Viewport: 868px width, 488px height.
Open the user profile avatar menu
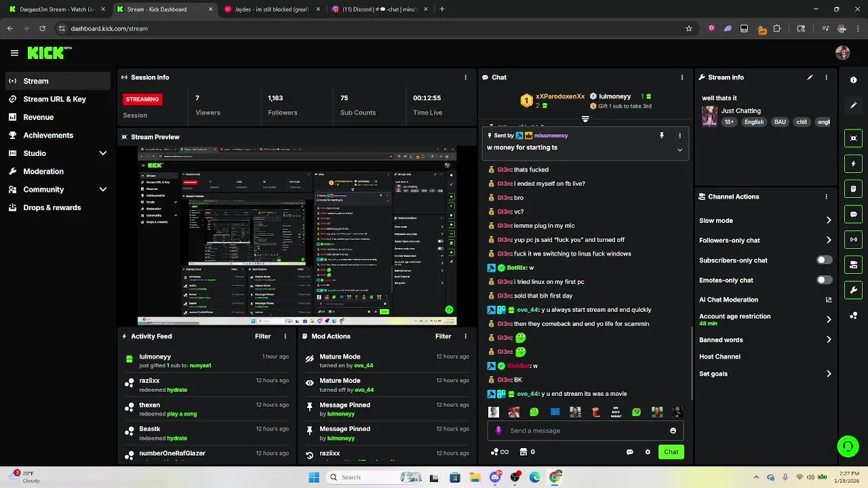pyautogui.click(x=843, y=53)
